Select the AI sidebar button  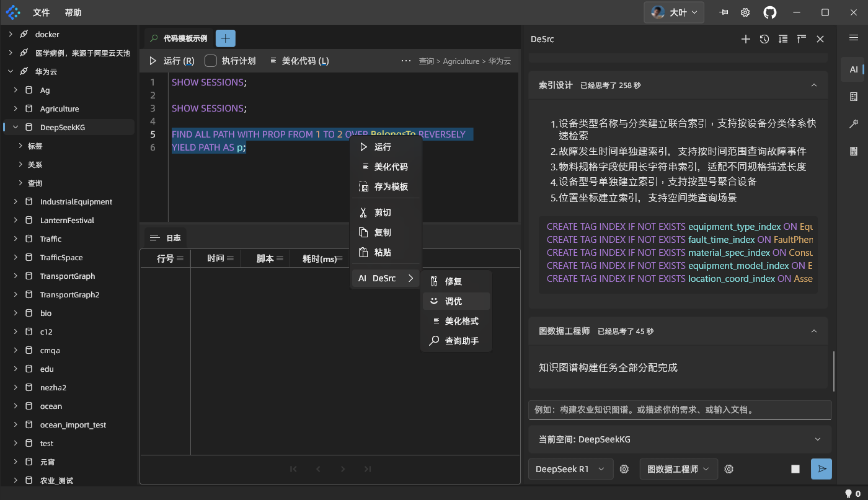point(854,69)
